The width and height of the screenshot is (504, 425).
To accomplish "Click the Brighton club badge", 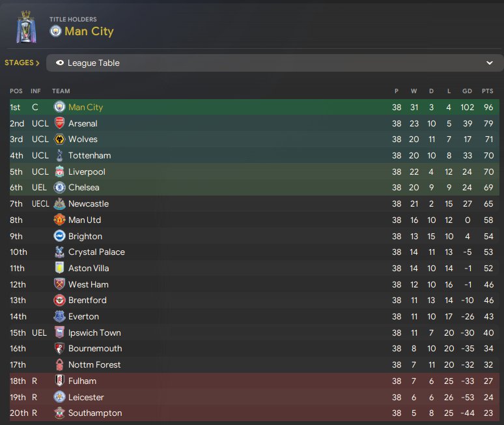I will click(x=59, y=236).
